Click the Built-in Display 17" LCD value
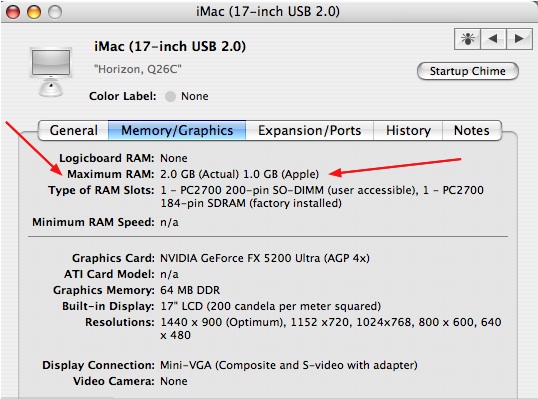538x399 pixels. (x=270, y=306)
